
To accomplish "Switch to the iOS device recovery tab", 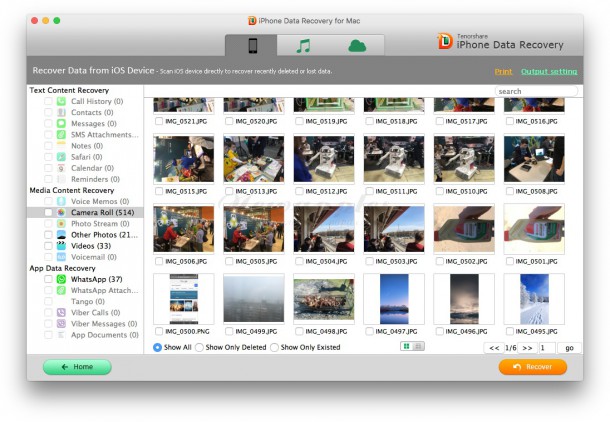I will (x=252, y=46).
